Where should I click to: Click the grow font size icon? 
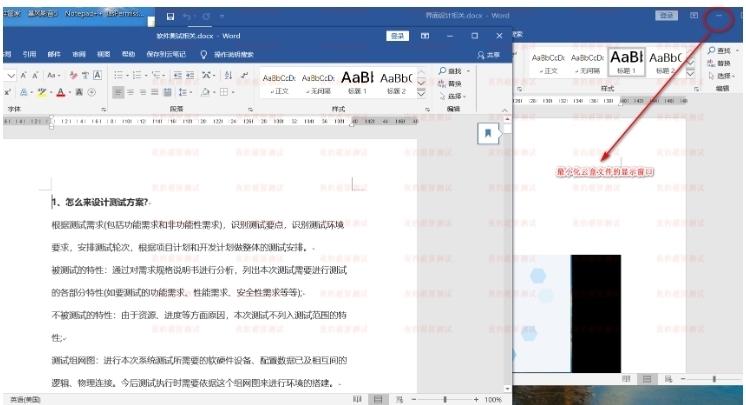pyautogui.click(x=23, y=75)
